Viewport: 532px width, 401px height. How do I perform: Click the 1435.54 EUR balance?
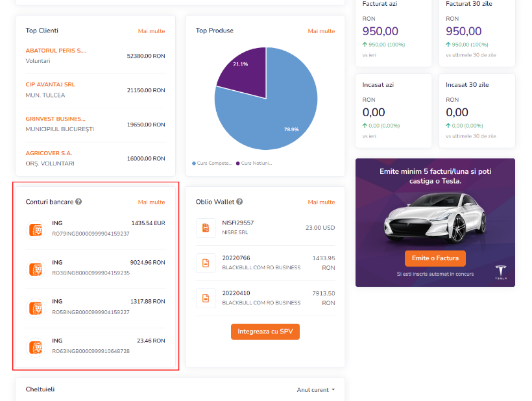tap(148, 223)
